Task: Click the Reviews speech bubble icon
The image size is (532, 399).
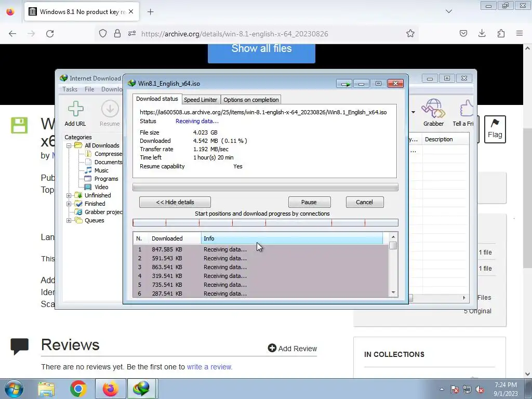Action: coord(19,345)
